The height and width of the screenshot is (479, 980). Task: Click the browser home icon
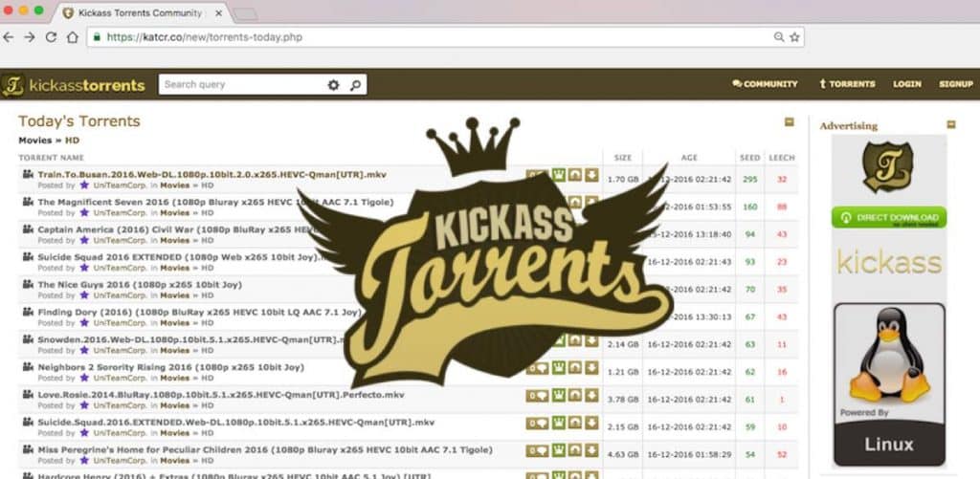72,37
